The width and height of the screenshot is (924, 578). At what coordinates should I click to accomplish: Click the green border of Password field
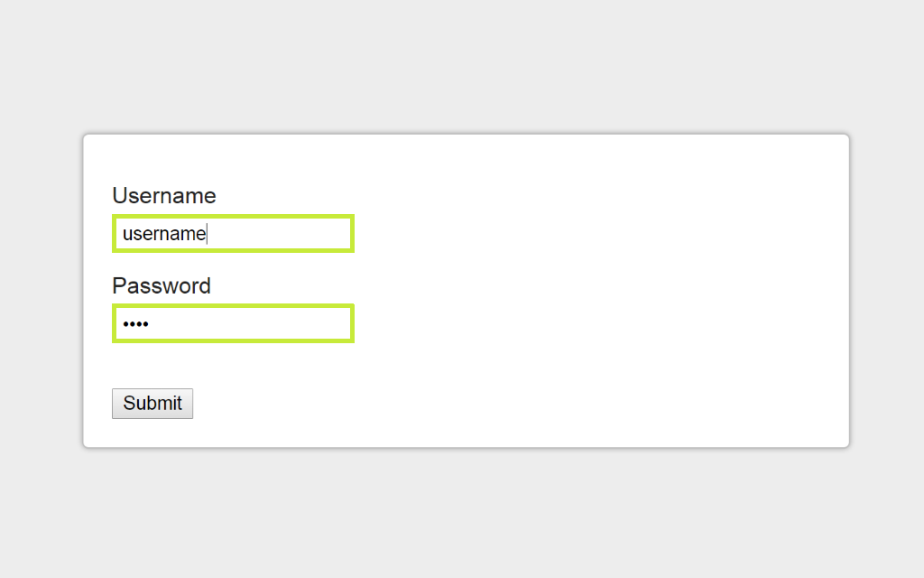[x=233, y=306]
